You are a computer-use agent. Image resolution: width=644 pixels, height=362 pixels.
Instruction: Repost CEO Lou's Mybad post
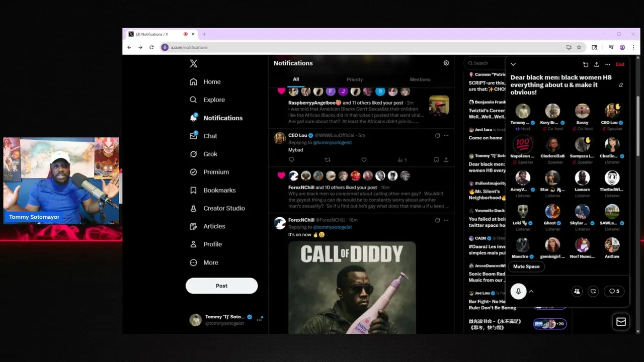328,160
